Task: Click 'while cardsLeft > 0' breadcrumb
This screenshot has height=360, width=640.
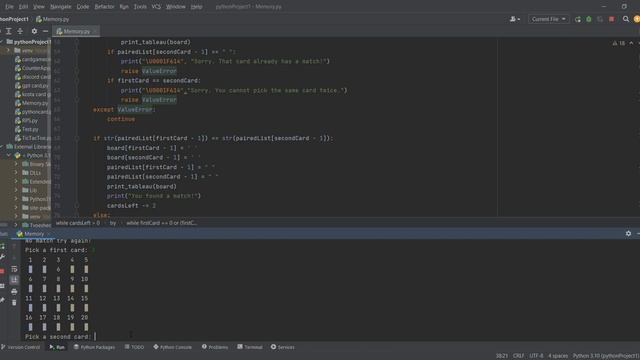Action: coord(78,223)
